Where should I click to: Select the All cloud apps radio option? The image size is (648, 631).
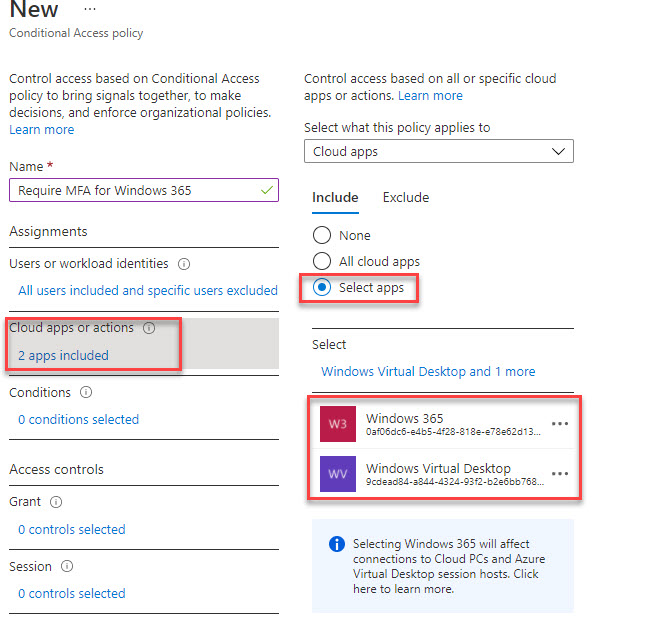pyautogui.click(x=322, y=261)
